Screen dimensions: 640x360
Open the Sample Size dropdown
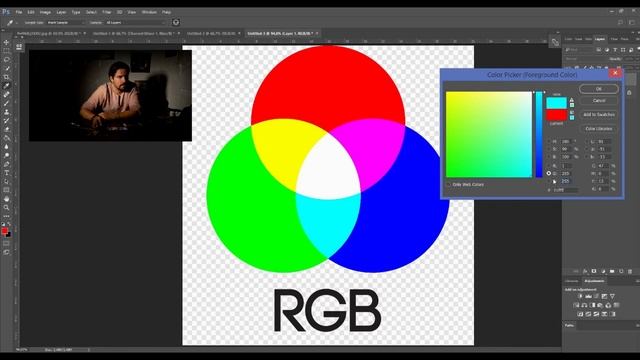coord(65,22)
